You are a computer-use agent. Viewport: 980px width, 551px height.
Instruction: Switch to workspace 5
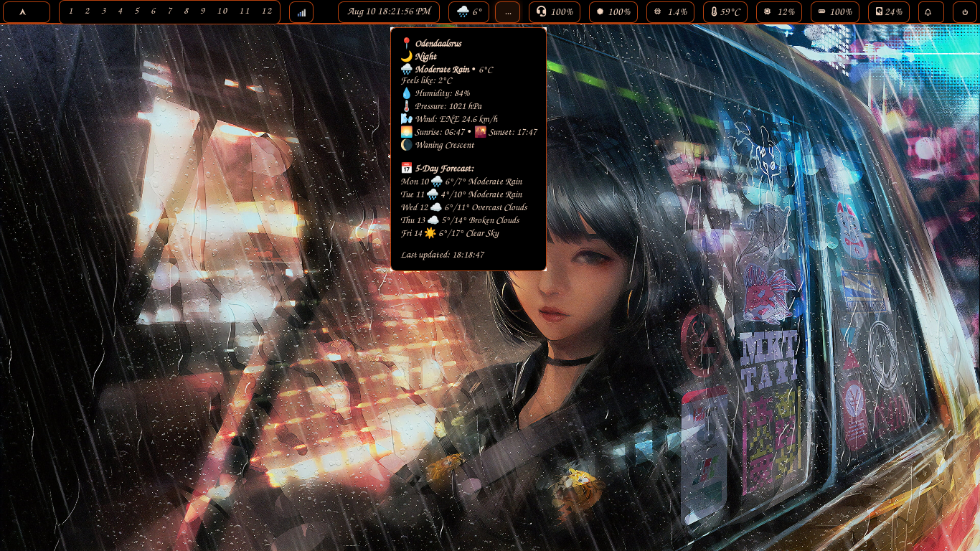137,11
